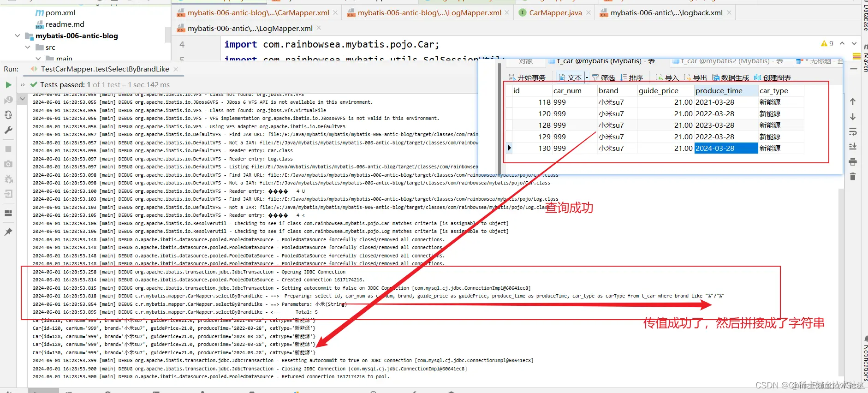This screenshot has height=393, width=868.
Task: Click the 导出 export icon in Navicat
Action: pyautogui.click(x=695, y=77)
